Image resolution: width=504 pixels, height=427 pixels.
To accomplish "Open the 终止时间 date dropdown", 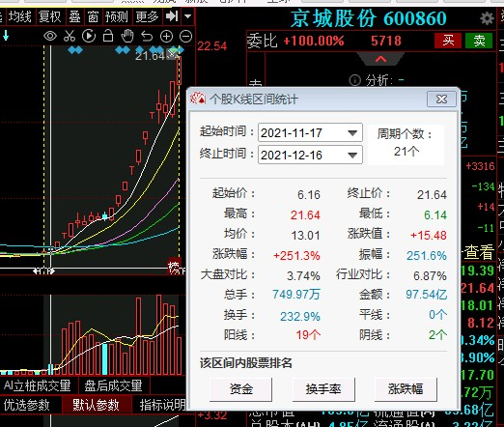I will [352, 155].
